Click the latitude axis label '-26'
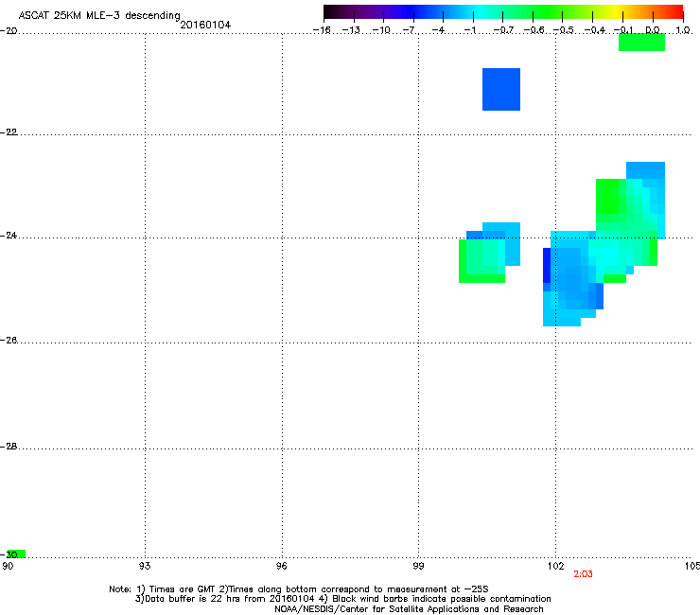The height and width of the screenshot is (615, 700). coord(9,341)
